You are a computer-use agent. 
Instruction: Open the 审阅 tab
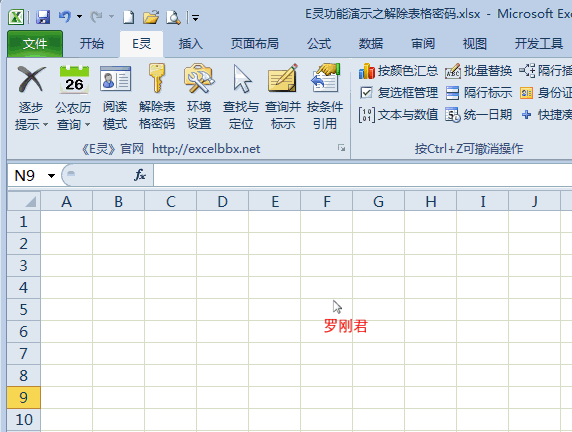point(423,44)
